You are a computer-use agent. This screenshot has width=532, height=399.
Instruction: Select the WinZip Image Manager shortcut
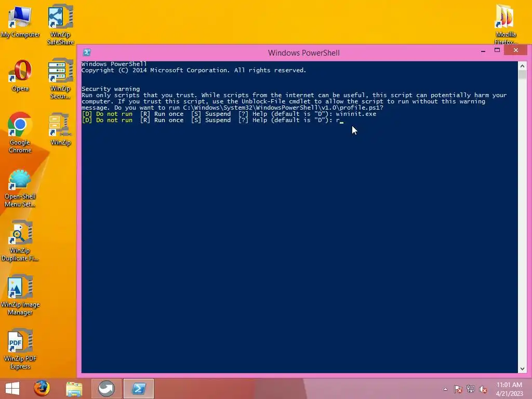coord(20,295)
